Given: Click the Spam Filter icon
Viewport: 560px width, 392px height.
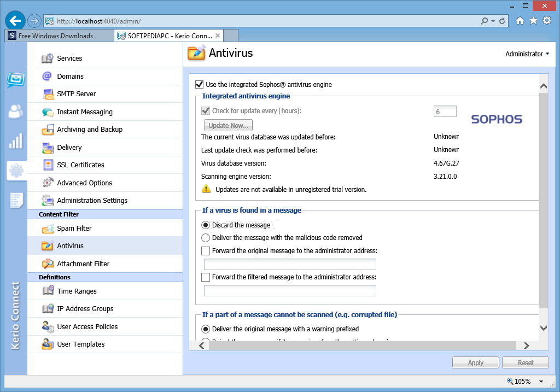Looking at the screenshot, I should point(48,229).
